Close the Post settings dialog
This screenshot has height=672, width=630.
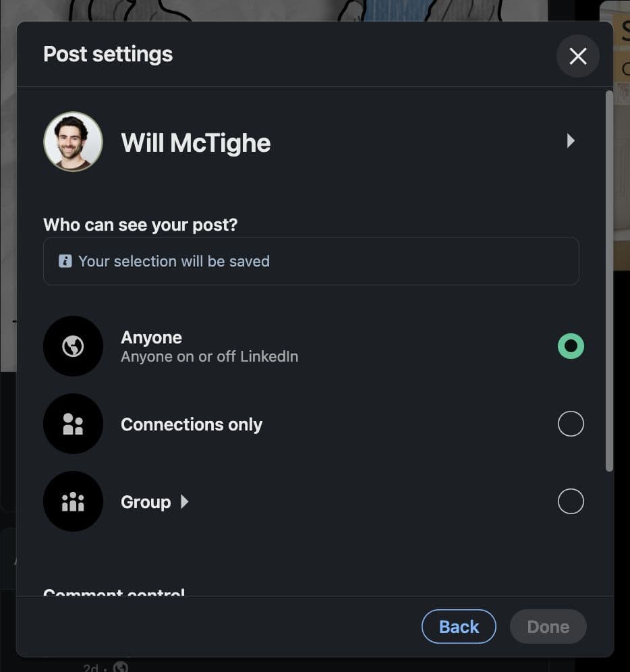coord(577,56)
